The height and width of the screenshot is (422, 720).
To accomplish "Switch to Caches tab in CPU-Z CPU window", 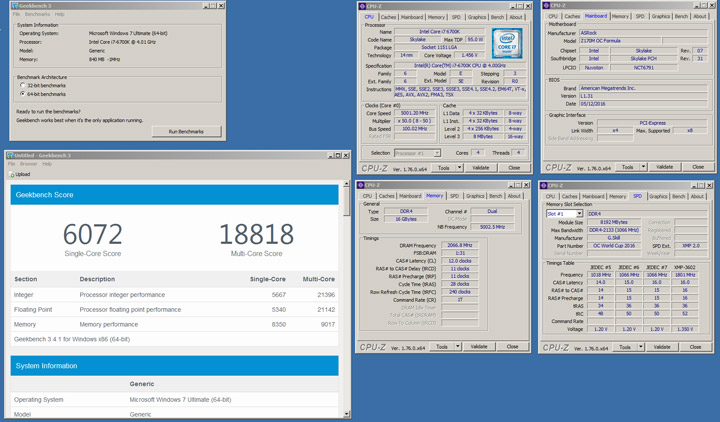I will (x=388, y=17).
